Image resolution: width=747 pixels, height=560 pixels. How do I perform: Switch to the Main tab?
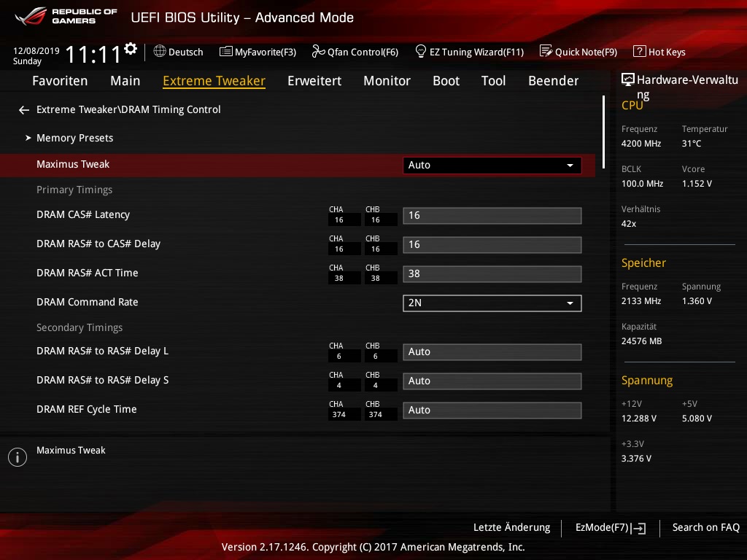pos(125,81)
